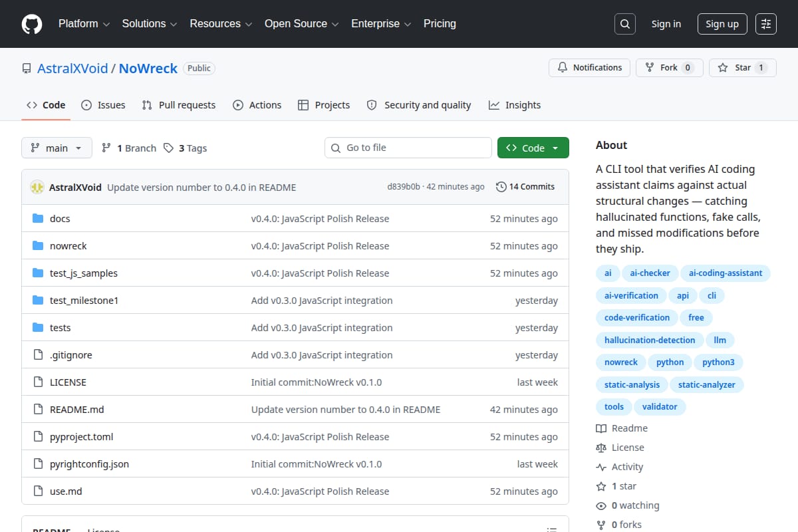
Task: Click the LICENSE file icon
Action: click(38, 382)
